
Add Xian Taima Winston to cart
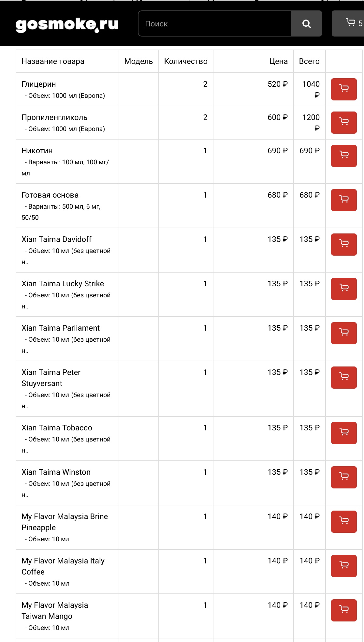tap(344, 477)
